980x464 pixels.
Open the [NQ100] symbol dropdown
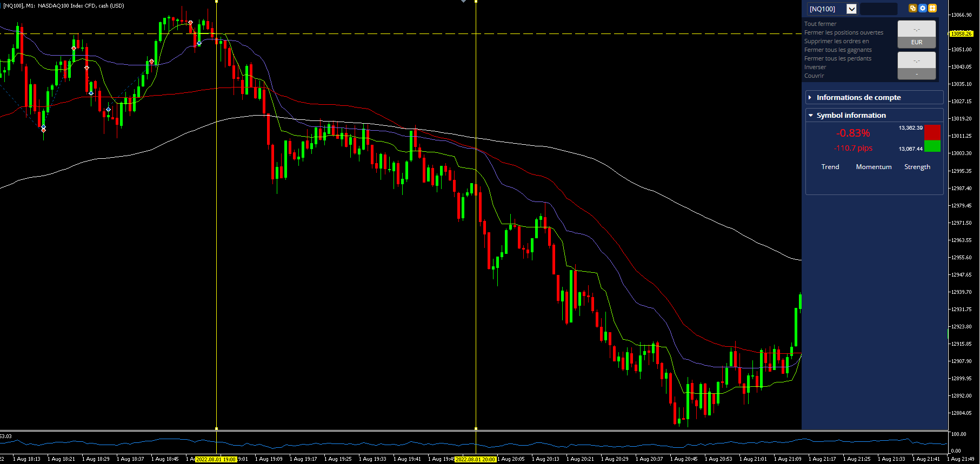click(x=851, y=9)
